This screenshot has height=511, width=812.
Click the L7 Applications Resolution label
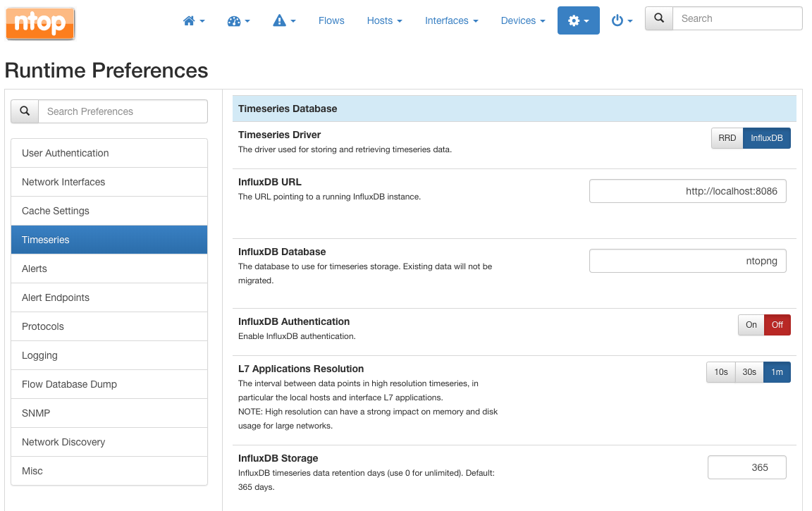(x=301, y=369)
